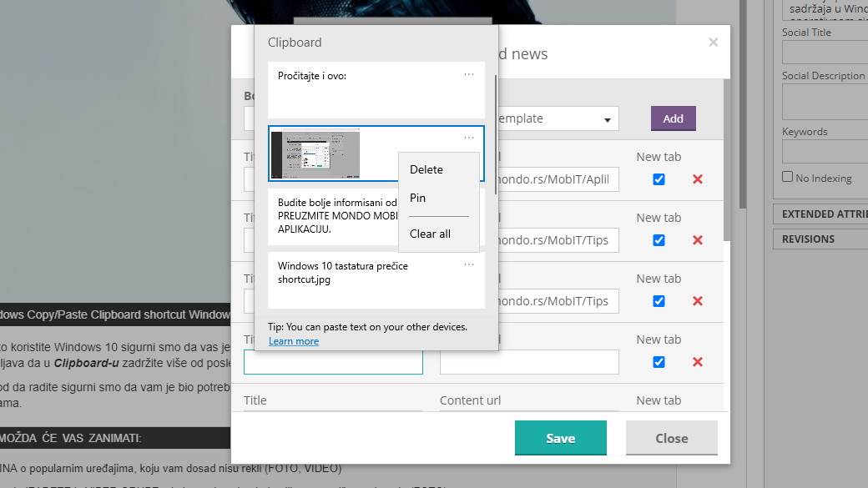Enable the No Indexing checkbox
The height and width of the screenshot is (488, 868).
click(x=787, y=177)
